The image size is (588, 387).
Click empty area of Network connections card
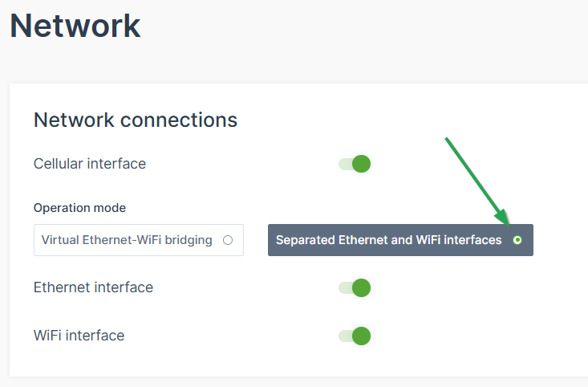click(x=481, y=321)
